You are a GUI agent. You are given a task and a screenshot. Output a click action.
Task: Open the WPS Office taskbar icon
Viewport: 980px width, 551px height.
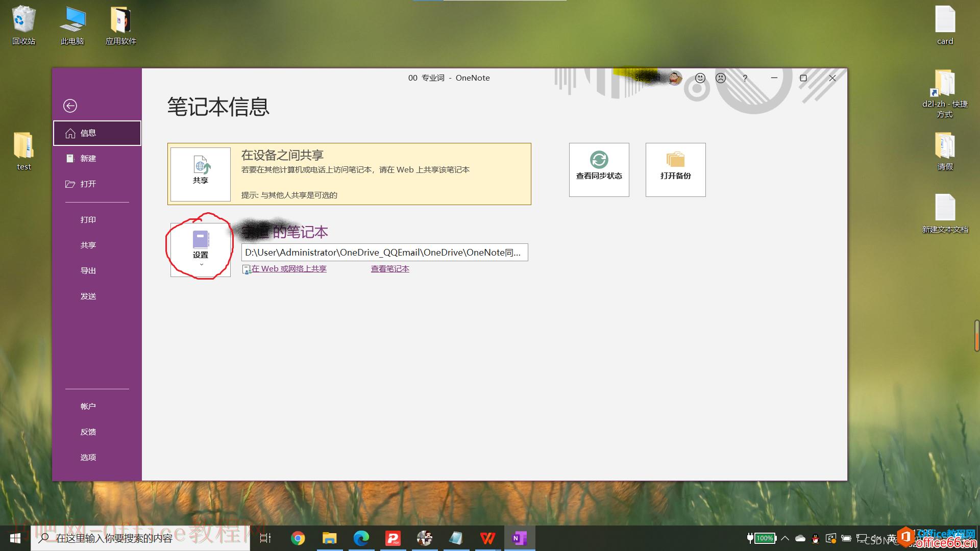click(488, 538)
